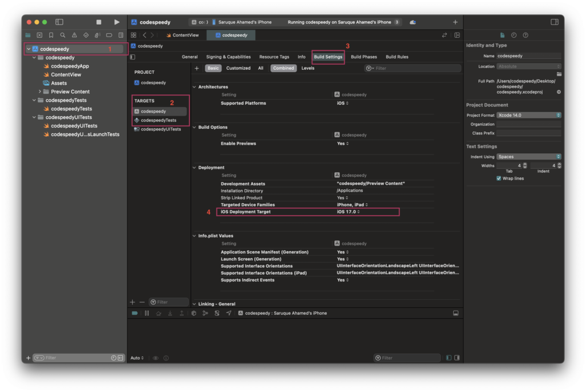Switch to Combined settings view
The width and height of the screenshot is (586, 392).
(283, 68)
